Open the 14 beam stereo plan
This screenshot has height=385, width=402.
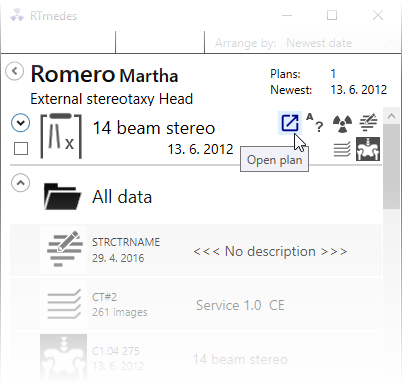click(290, 123)
